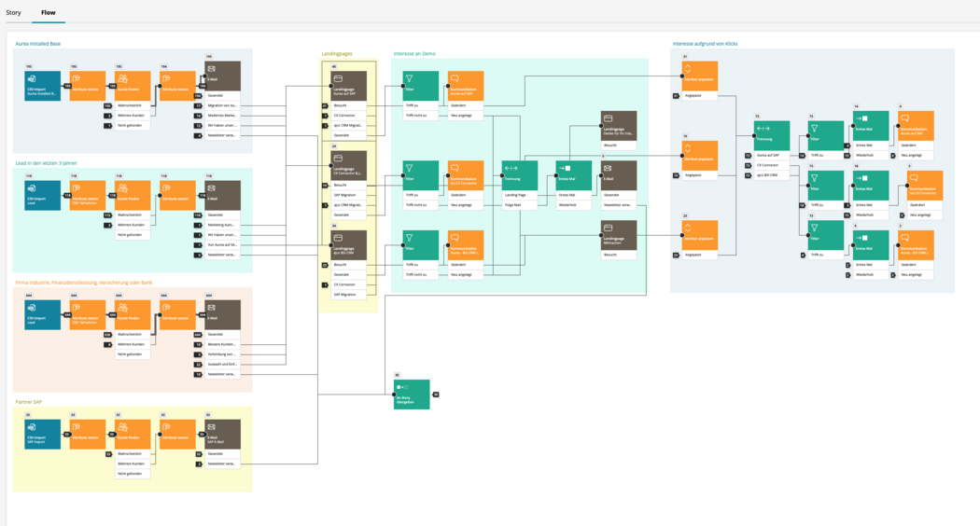Click E-Mail node in Interesse an Demo group
The image size is (980, 526).
tap(619, 175)
